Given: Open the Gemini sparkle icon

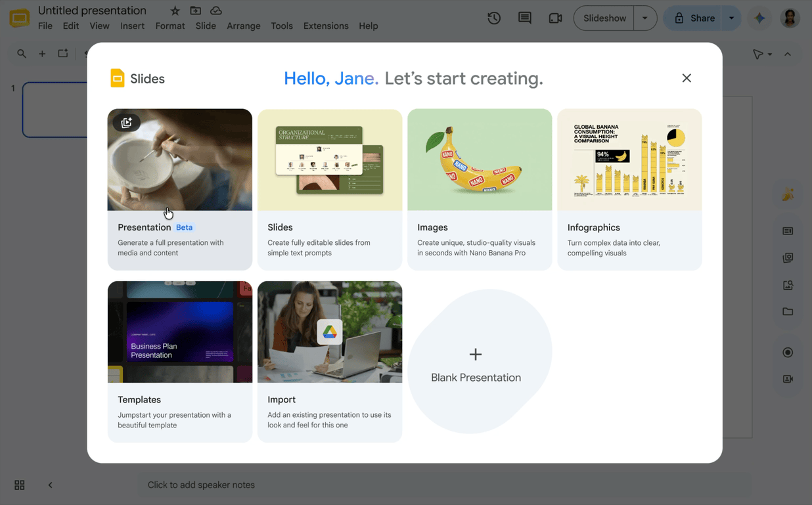Looking at the screenshot, I should 759,18.
